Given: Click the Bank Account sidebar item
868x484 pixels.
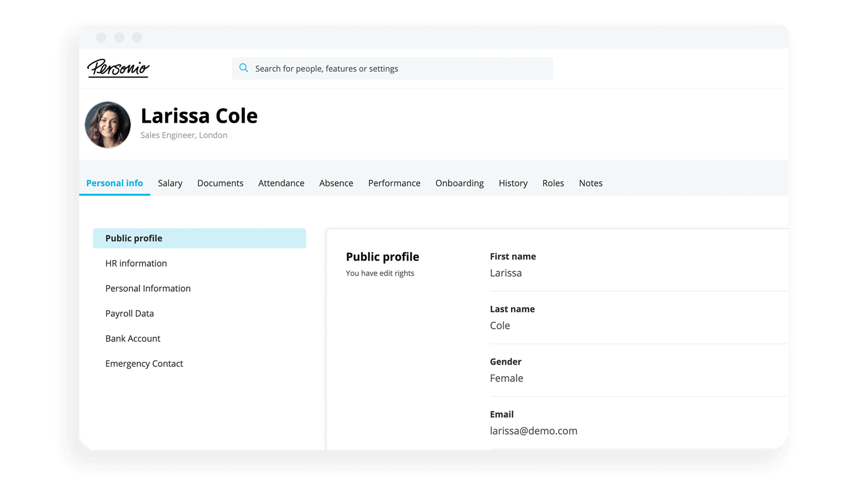Looking at the screenshot, I should coord(132,338).
